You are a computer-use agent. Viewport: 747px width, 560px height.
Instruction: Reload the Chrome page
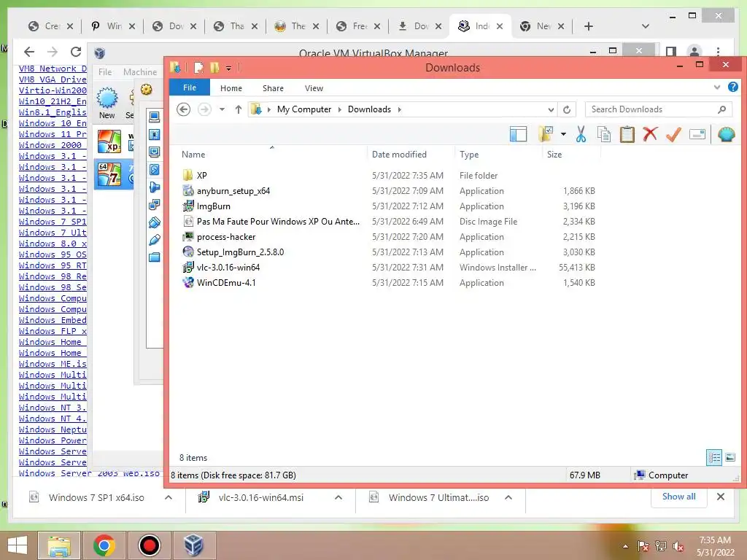(75, 52)
